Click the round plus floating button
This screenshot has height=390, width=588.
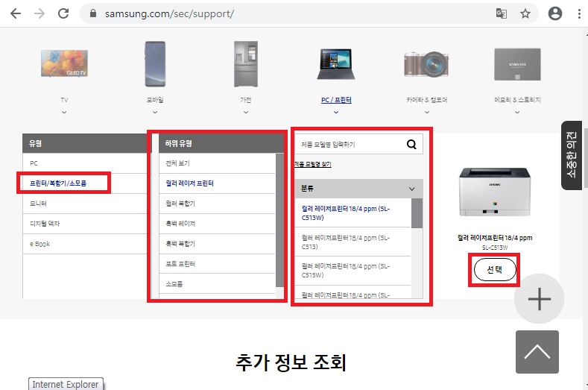coord(539,299)
